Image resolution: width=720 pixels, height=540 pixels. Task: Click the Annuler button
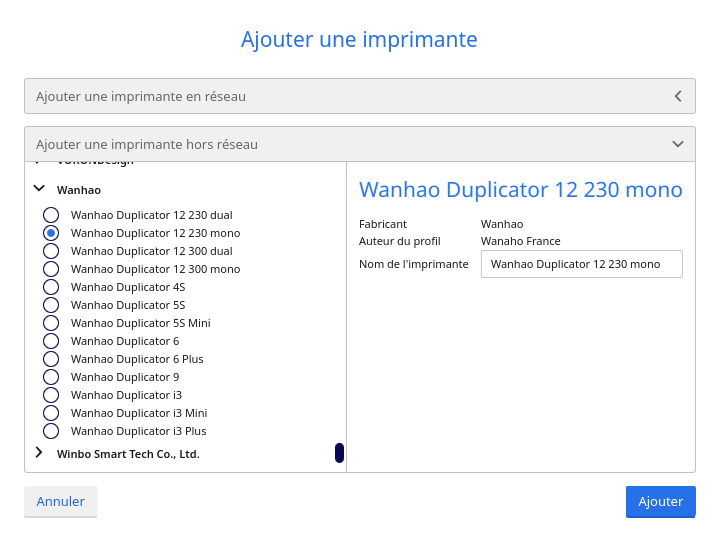click(60, 501)
